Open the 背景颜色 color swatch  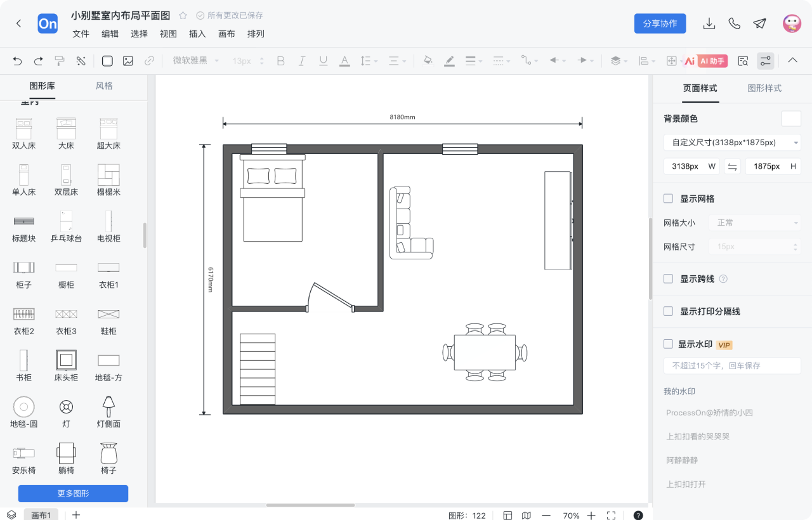coord(791,119)
